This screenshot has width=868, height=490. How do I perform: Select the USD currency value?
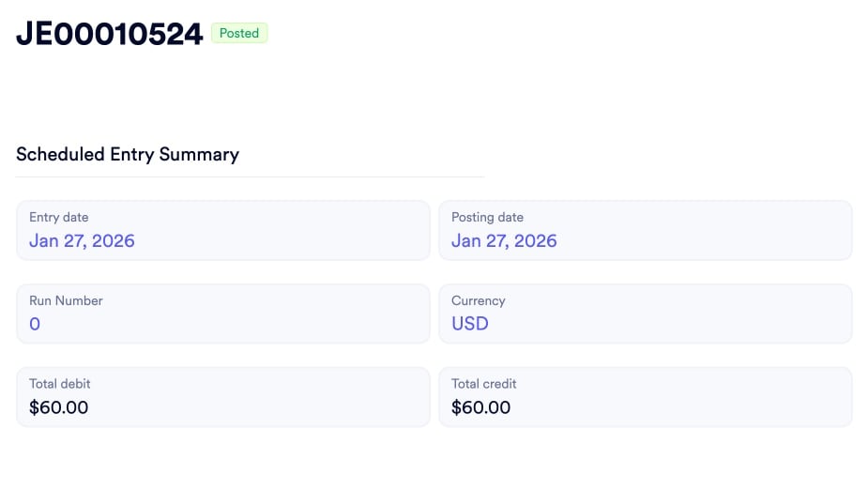470,324
